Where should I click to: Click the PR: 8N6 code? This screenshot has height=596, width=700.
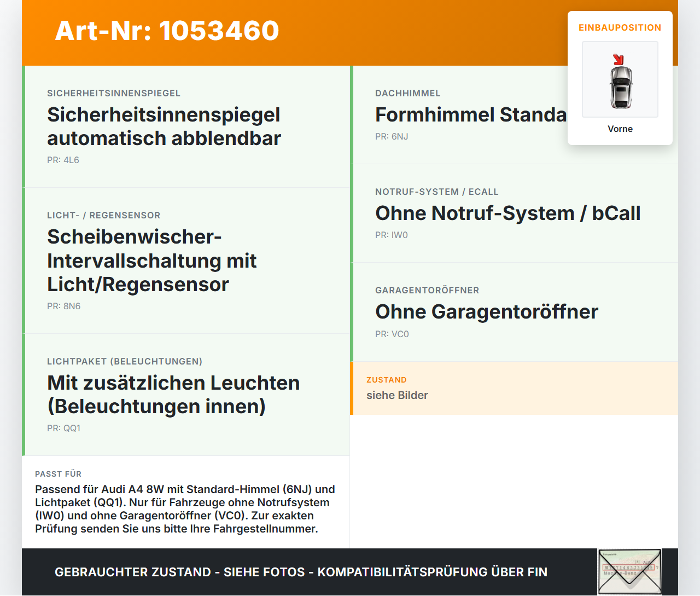click(63, 306)
